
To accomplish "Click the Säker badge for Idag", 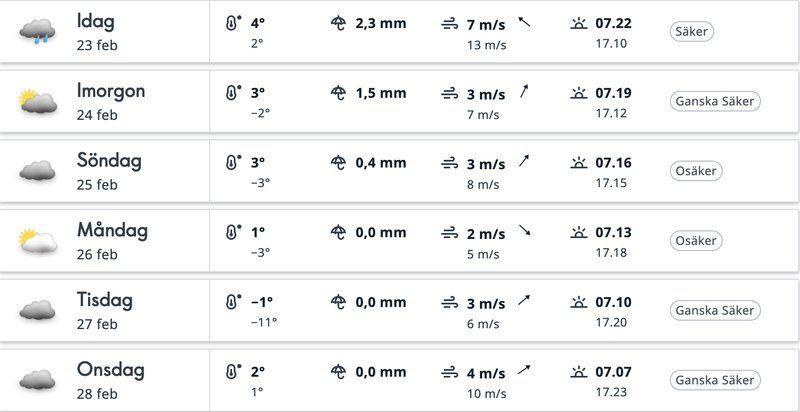I will tap(691, 32).
